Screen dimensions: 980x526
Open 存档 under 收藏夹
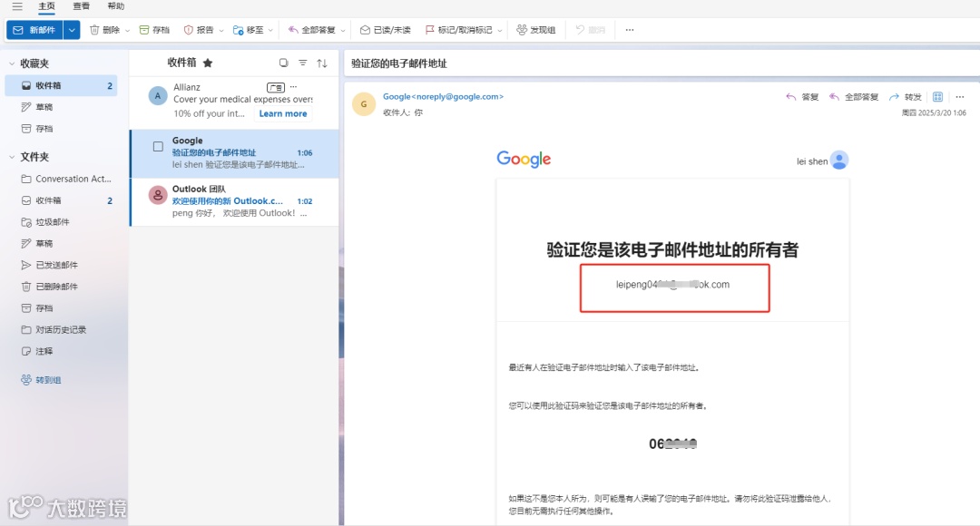click(x=61, y=129)
